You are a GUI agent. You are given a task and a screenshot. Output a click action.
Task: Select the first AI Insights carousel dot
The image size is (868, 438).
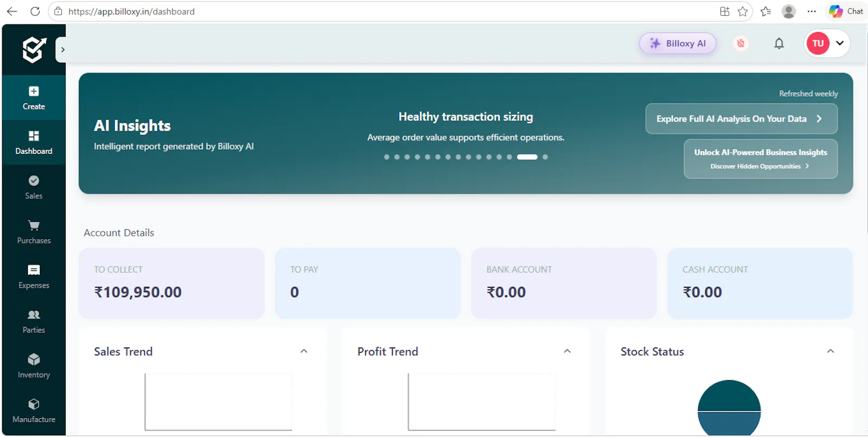point(387,157)
